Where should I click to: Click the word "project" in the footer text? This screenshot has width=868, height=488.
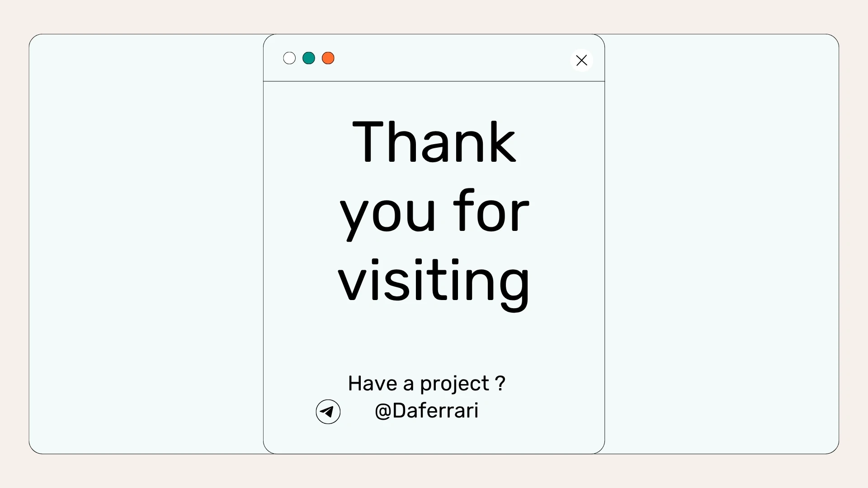click(x=454, y=384)
